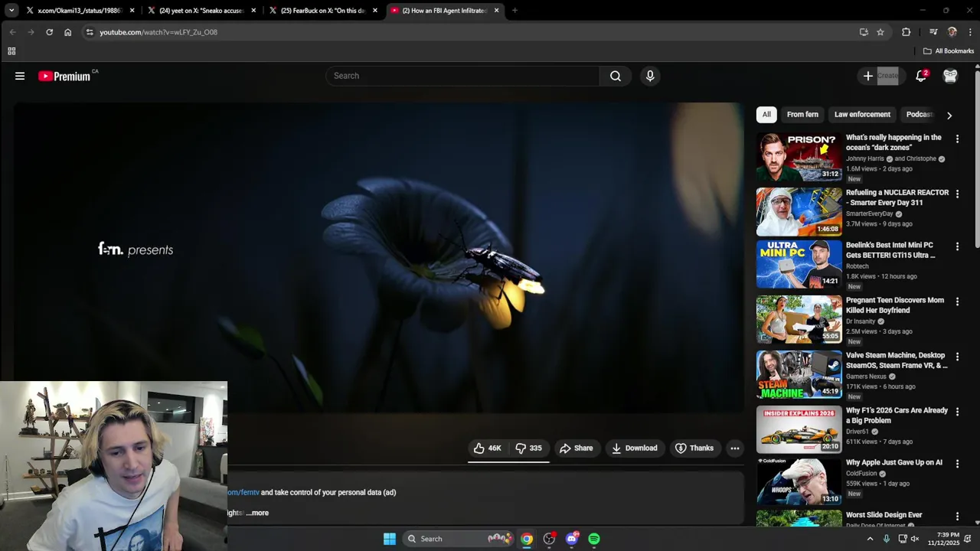Open the media controls icon in Chrome
This screenshot has width=980, height=551.
(x=933, y=32)
